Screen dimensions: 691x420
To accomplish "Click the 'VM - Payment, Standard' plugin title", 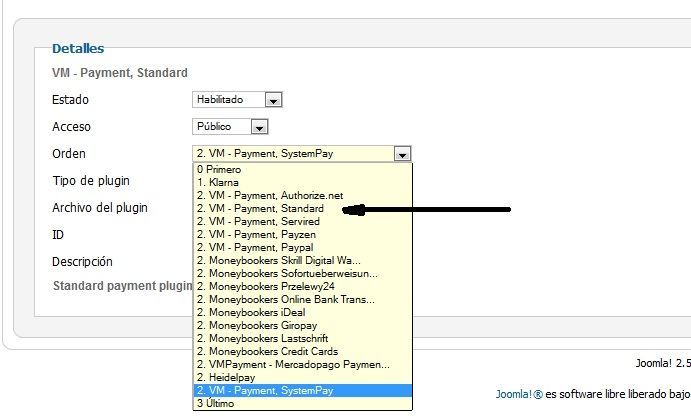I will 119,73.
